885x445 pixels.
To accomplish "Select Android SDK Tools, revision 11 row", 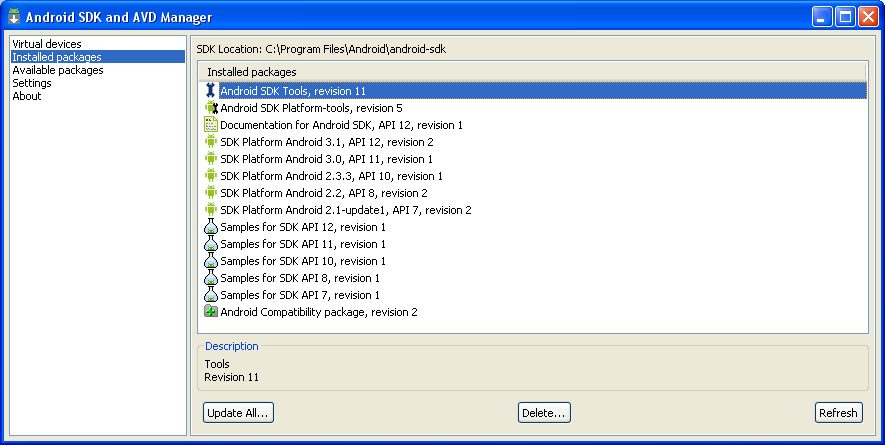I will click(x=533, y=90).
